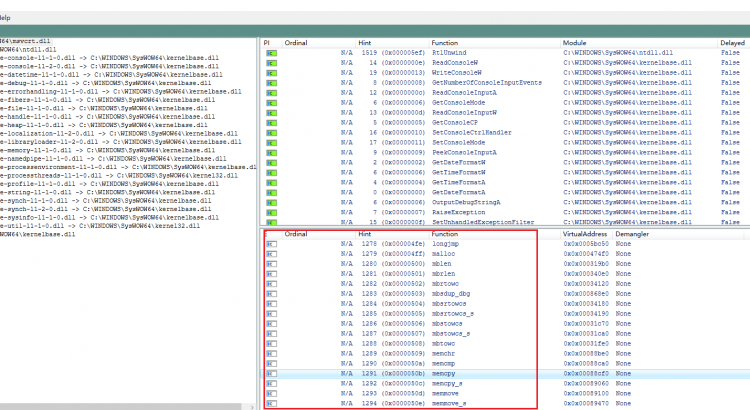Viewport: 750px width, 410px height.
Task: Click the green icon next to WriteConsoleW
Action: pyautogui.click(x=271, y=72)
